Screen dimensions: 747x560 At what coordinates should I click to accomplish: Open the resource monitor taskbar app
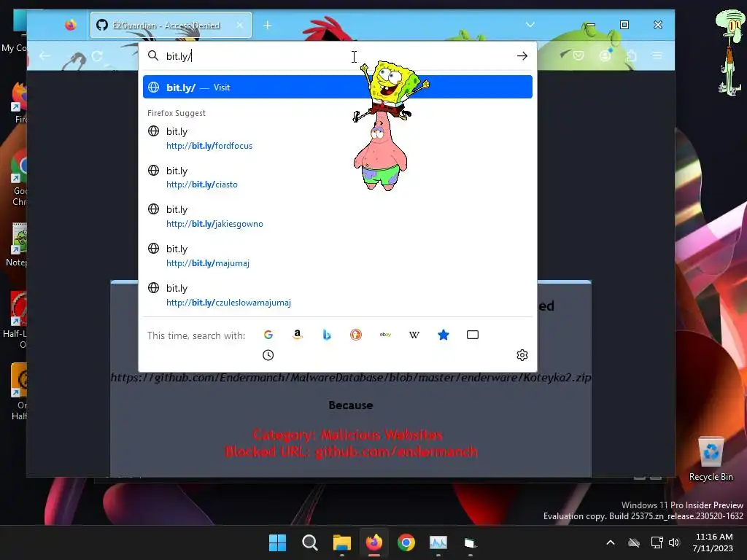438,542
